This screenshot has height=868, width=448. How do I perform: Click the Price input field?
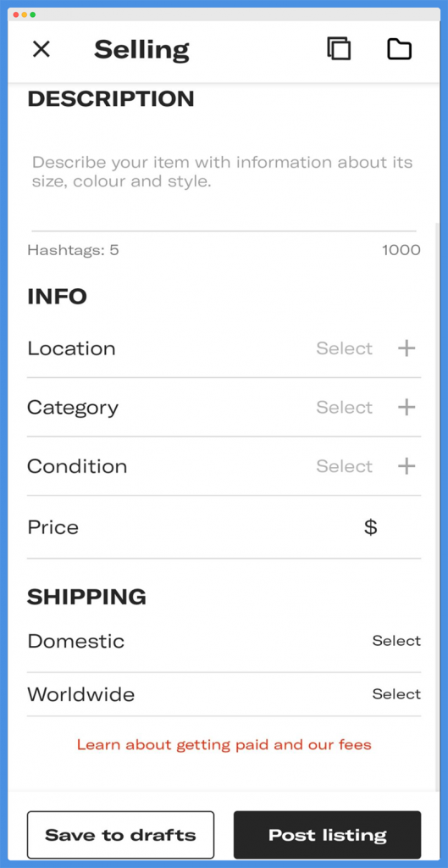[224, 527]
